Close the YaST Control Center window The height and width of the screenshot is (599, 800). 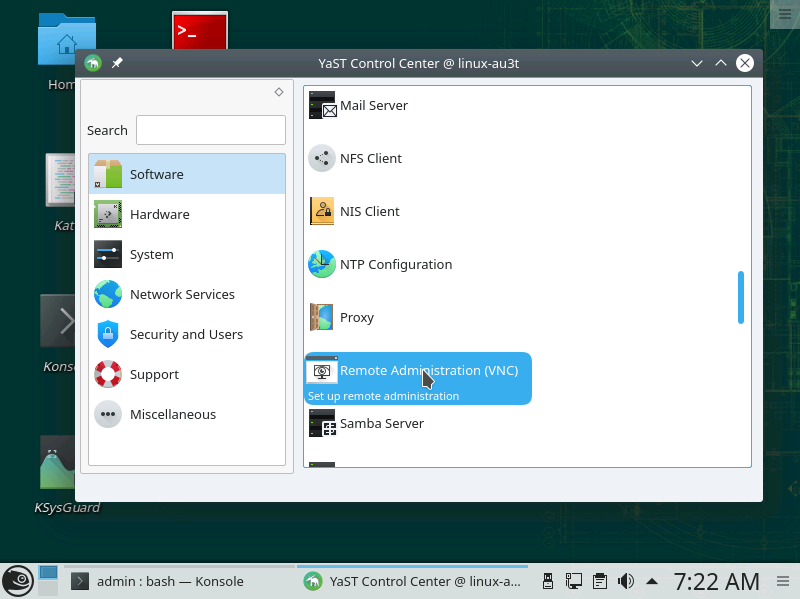745,63
